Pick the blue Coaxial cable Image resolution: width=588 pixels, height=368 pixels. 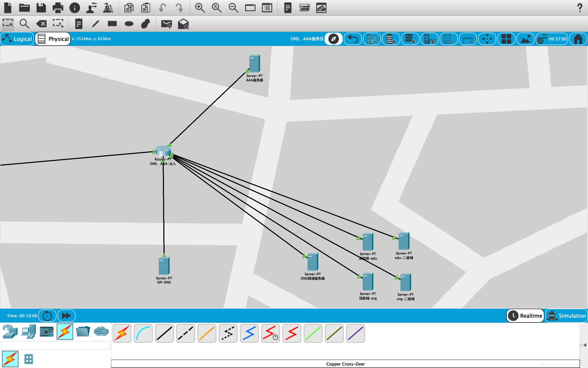click(x=249, y=333)
